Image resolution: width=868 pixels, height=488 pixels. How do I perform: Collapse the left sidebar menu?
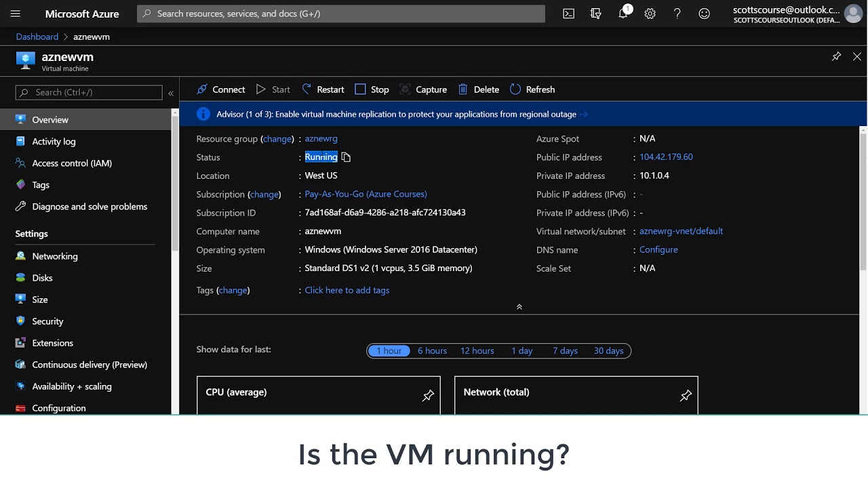[171, 93]
